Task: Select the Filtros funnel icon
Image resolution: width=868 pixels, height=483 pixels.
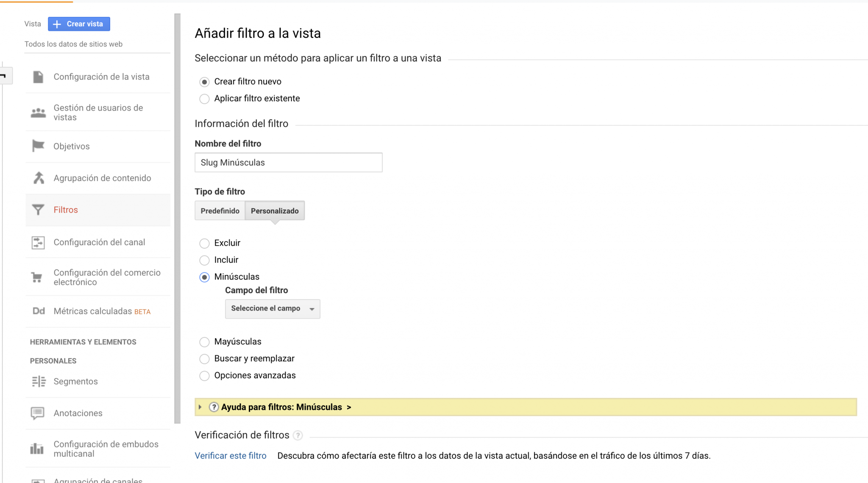Action: [38, 209]
